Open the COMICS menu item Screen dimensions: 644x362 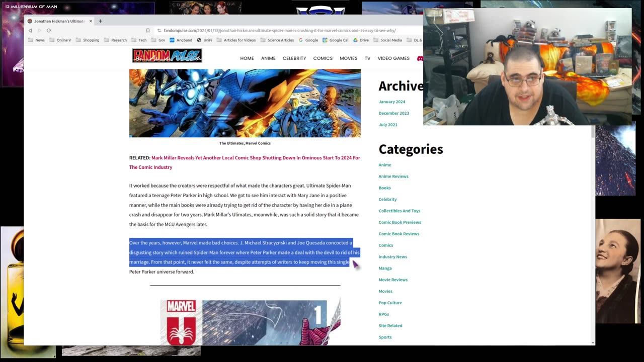(323, 58)
